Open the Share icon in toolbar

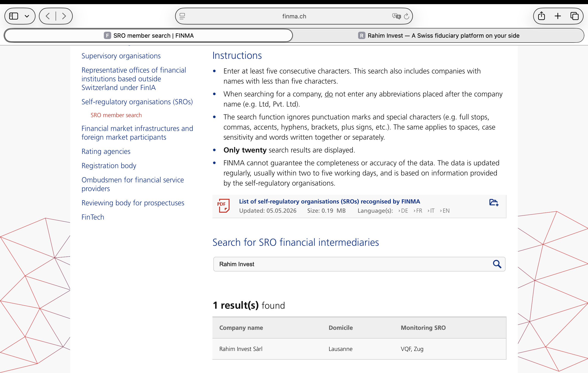541,16
